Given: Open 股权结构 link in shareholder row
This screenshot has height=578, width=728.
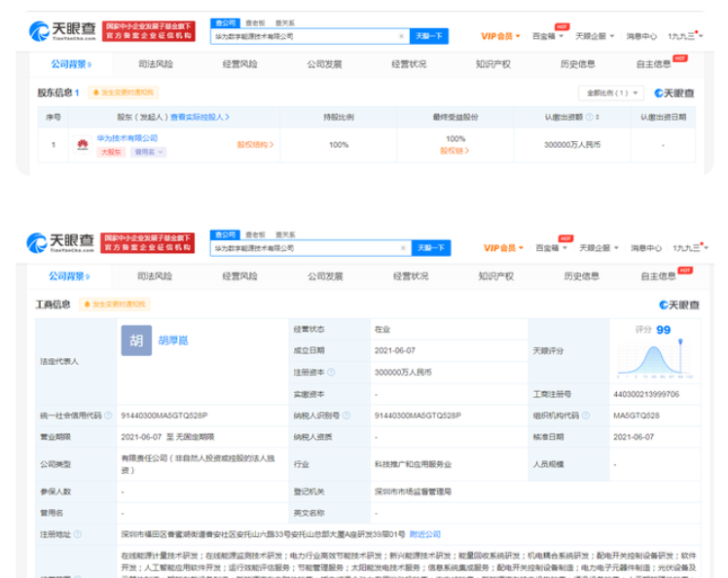Looking at the screenshot, I should pos(255,145).
